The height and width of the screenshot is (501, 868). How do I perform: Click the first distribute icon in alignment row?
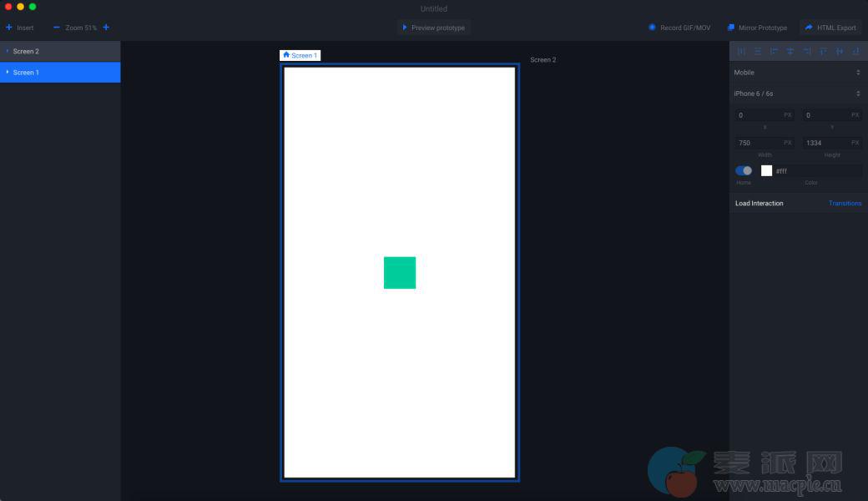pos(741,51)
